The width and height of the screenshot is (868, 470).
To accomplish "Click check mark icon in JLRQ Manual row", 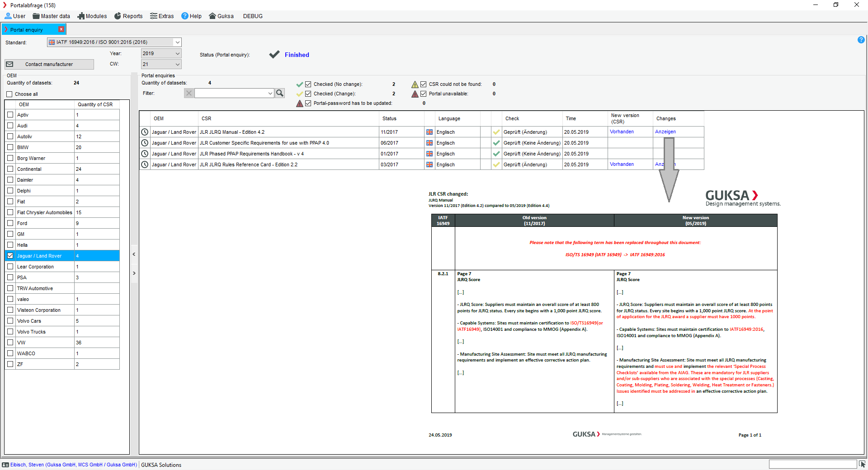I will [496, 132].
